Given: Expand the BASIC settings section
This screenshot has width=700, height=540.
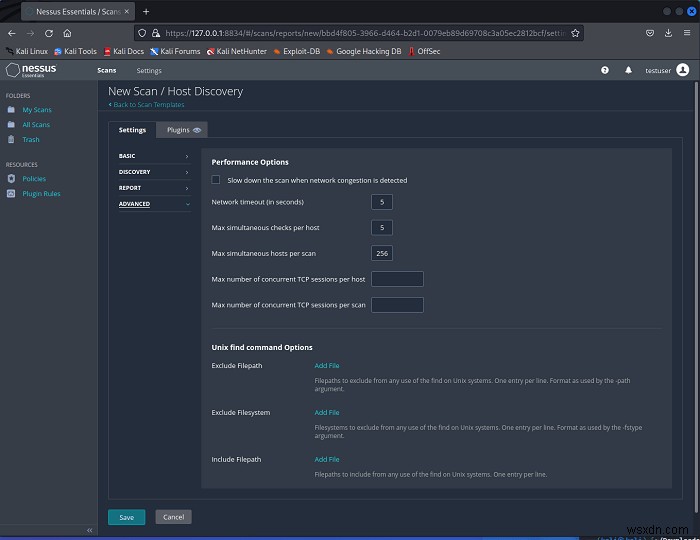Looking at the screenshot, I should (154, 156).
